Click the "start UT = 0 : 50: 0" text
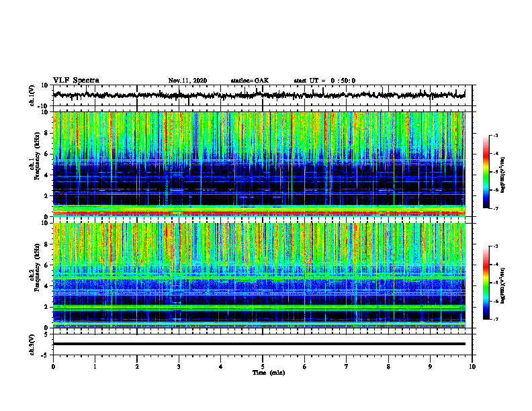532x411 pixels. (x=324, y=81)
